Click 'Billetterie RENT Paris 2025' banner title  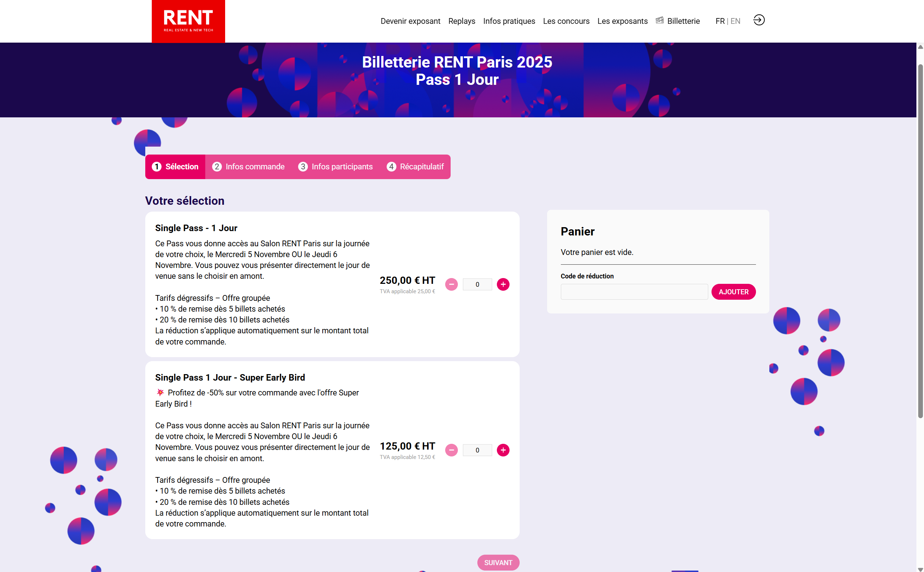pos(457,62)
